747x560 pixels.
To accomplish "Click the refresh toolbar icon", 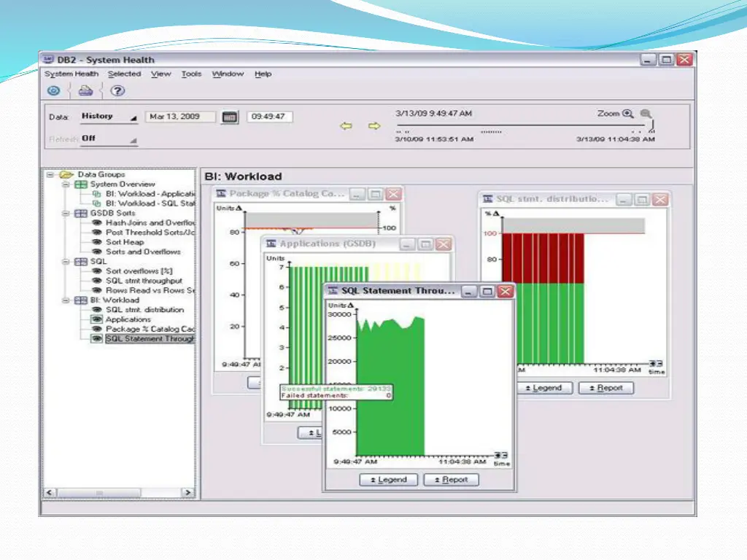I will click(53, 90).
